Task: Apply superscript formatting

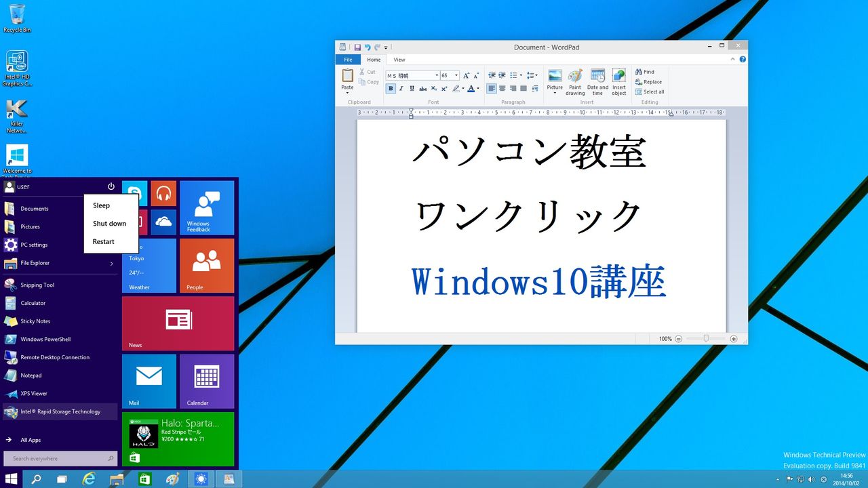Action: click(444, 89)
